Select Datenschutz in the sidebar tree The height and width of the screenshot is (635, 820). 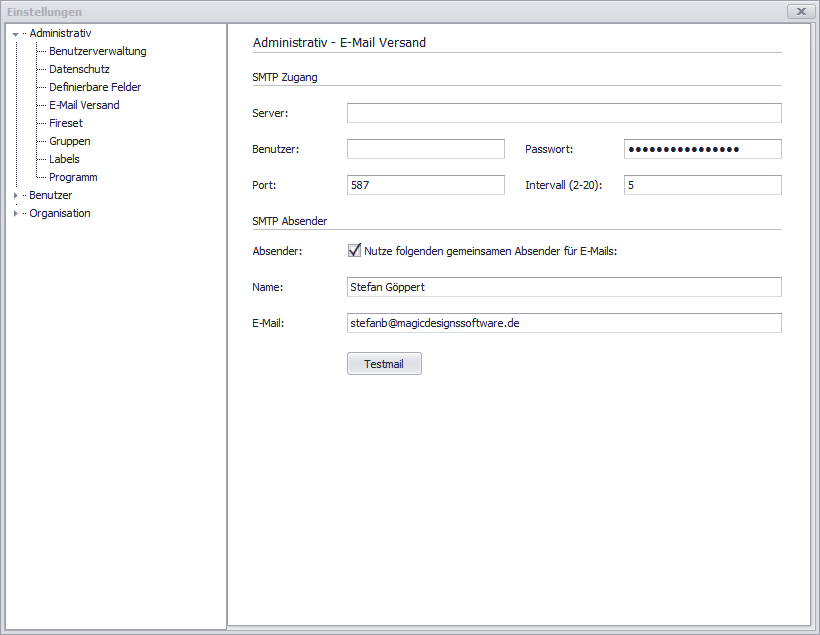[79, 69]
